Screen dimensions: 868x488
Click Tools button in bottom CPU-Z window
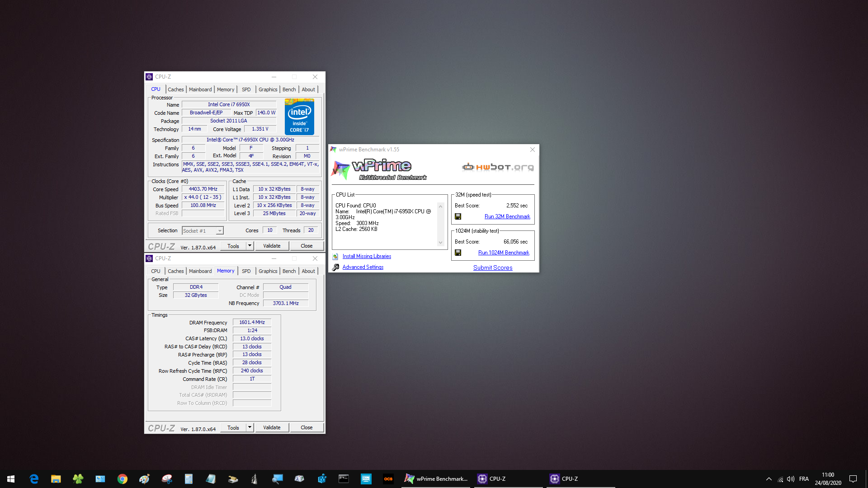coord(233,427)
